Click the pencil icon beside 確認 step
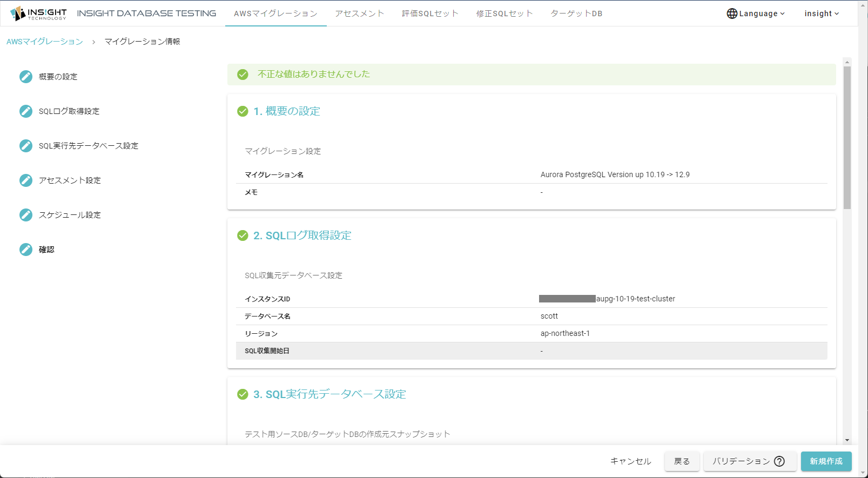Screen dimensions: 868x478 click(26, 250)
